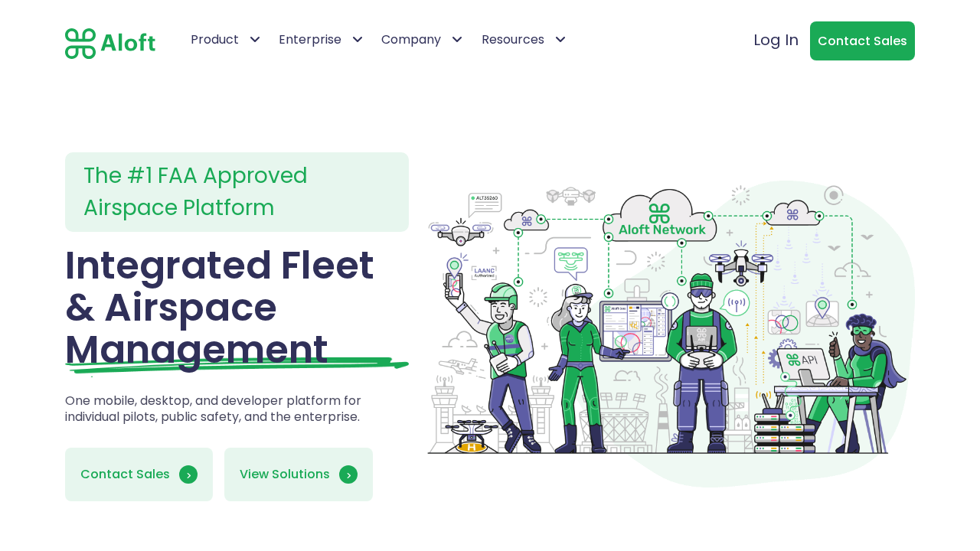The image size is (980, 551).
Task: Select the green arrow circle on View Solutions
Action: pyautogui.click(x=347, y=474)
